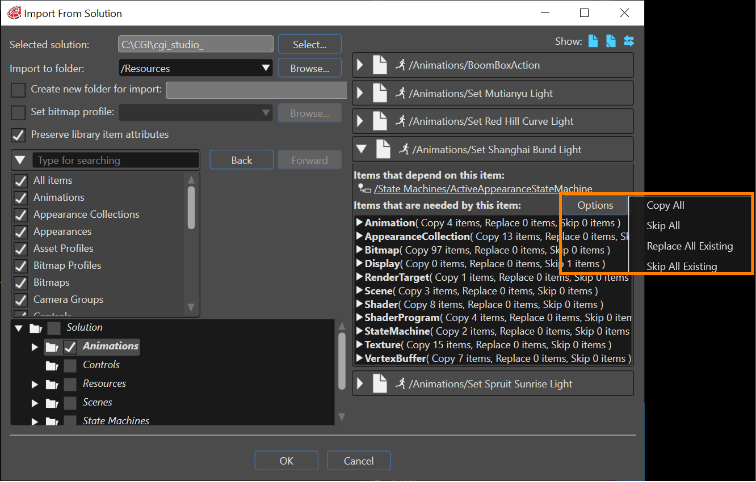Image resolution: width=756 pixels, height=482 pixels.
Task: Click the animation icon beside Set Mutianyu Light
Action: (400, 93)
